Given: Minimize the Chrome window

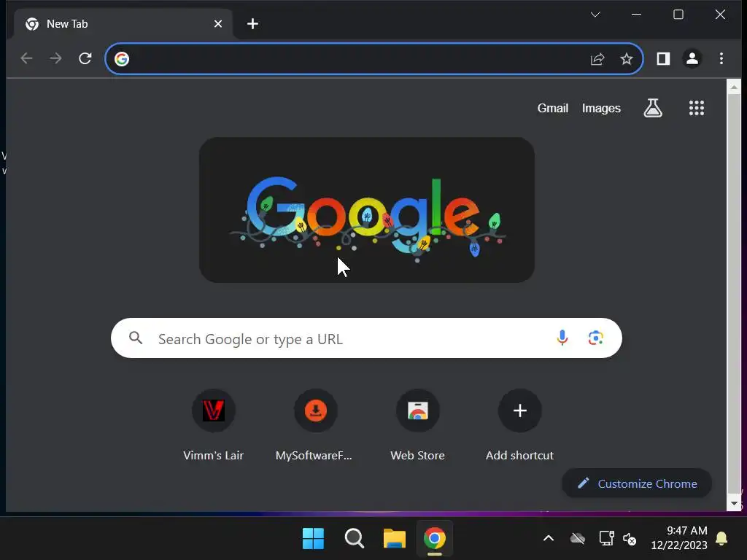Looking at the screenshot, I should (x=636, y=15).
